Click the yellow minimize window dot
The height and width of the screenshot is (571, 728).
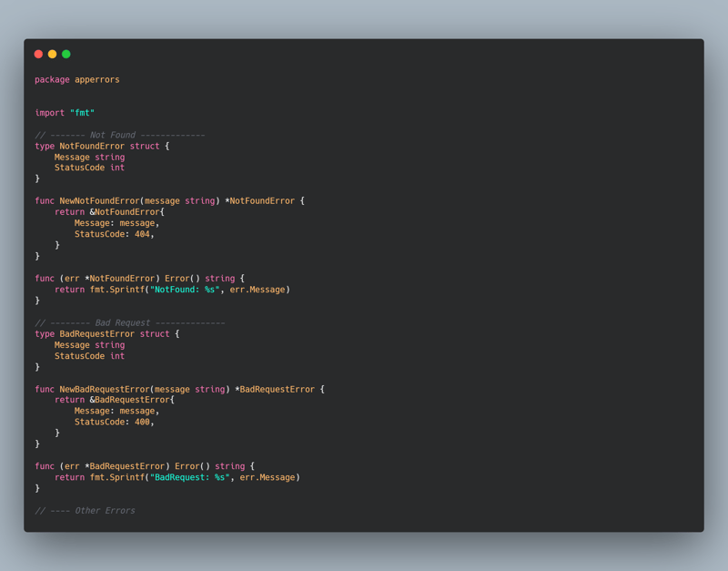(x=53, y=54)
